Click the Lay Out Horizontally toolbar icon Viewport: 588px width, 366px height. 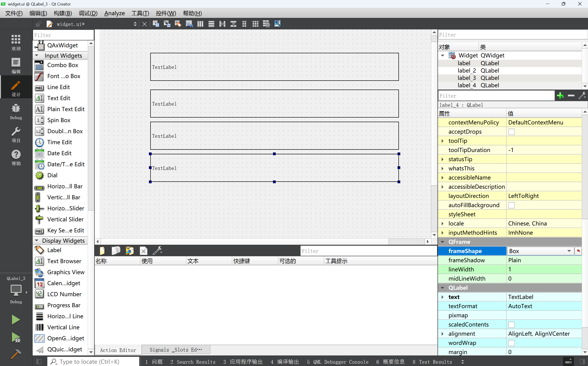[200, 24]
